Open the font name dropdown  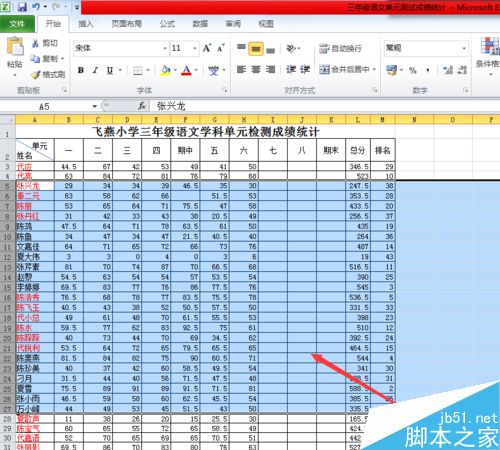165,49
